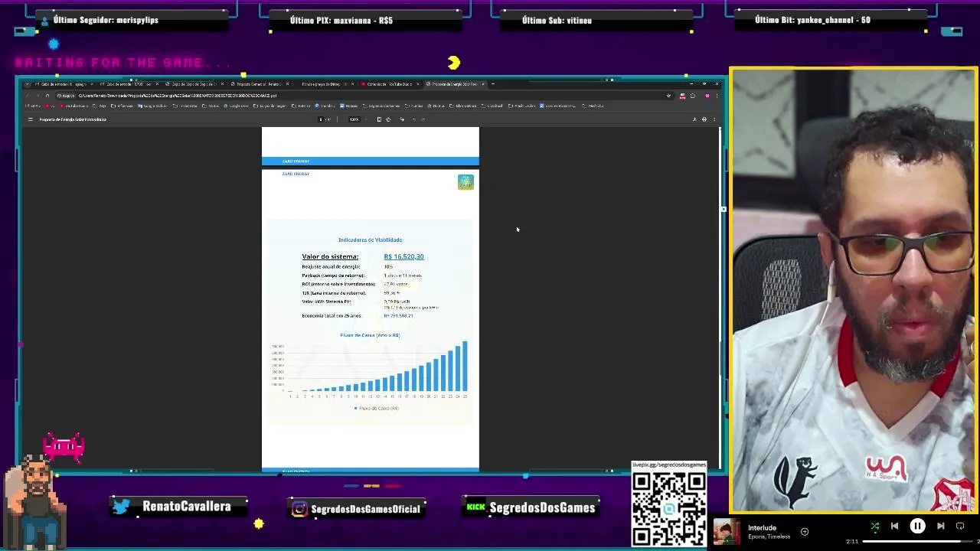Switch to the first Cabo de tab
Image resolution: width=980 pixels, height=551 pixels.
click(65, 84)
